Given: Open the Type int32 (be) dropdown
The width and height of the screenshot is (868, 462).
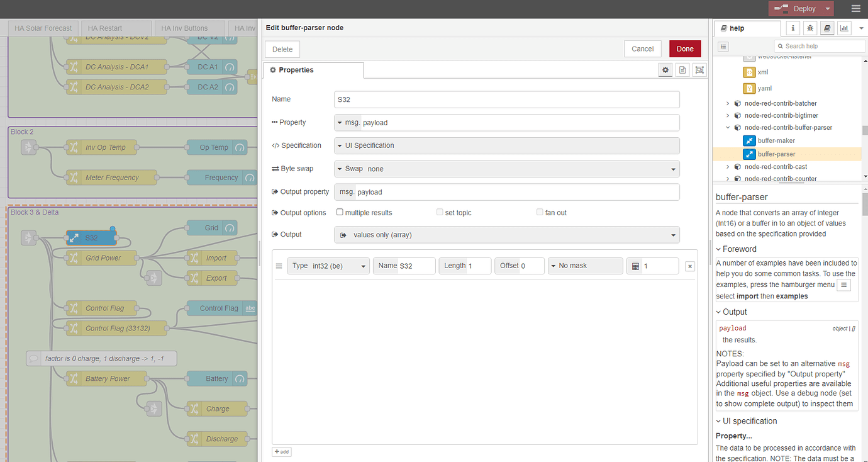Looking at the screenshot, I should (x=328, y=266).
